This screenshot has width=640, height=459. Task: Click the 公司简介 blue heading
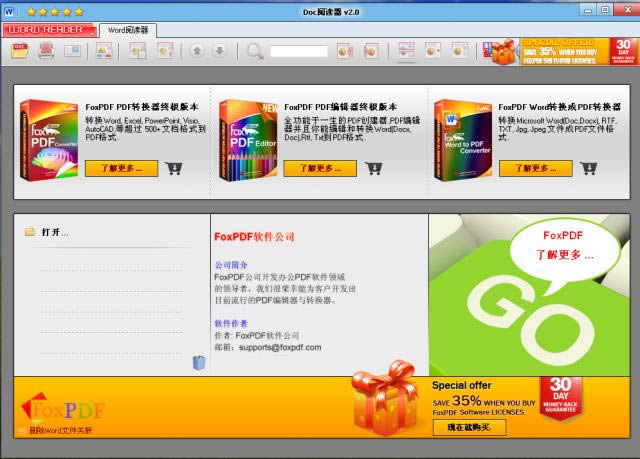coord(231,265)
